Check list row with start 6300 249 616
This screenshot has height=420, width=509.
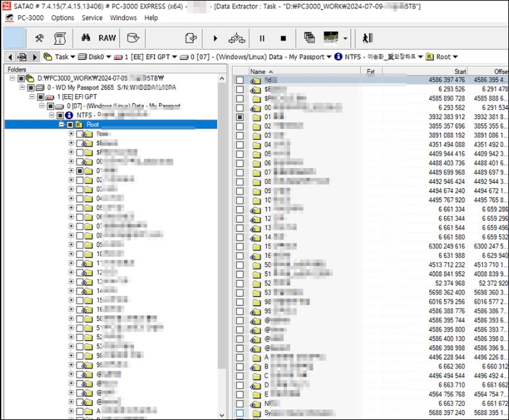coord(240,246)
